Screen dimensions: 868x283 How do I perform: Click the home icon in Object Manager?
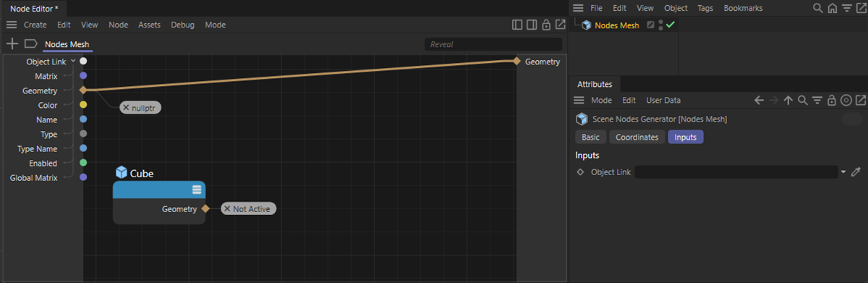[x=833, y=8]
